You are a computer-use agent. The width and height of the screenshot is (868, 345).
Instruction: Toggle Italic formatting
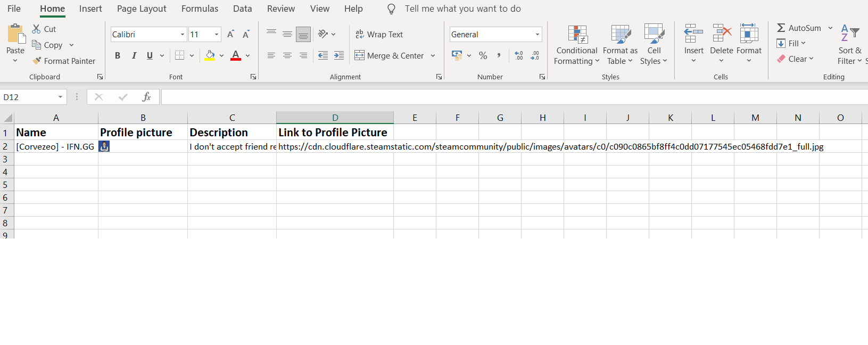click(x=134, y=55)
